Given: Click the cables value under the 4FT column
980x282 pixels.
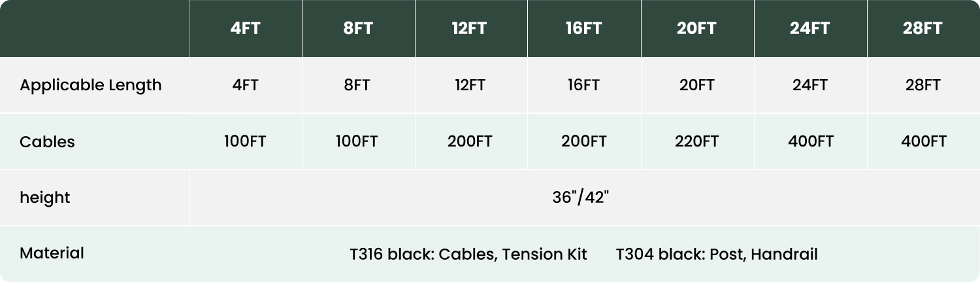Looking at the screenshot, I should [245, 141].
